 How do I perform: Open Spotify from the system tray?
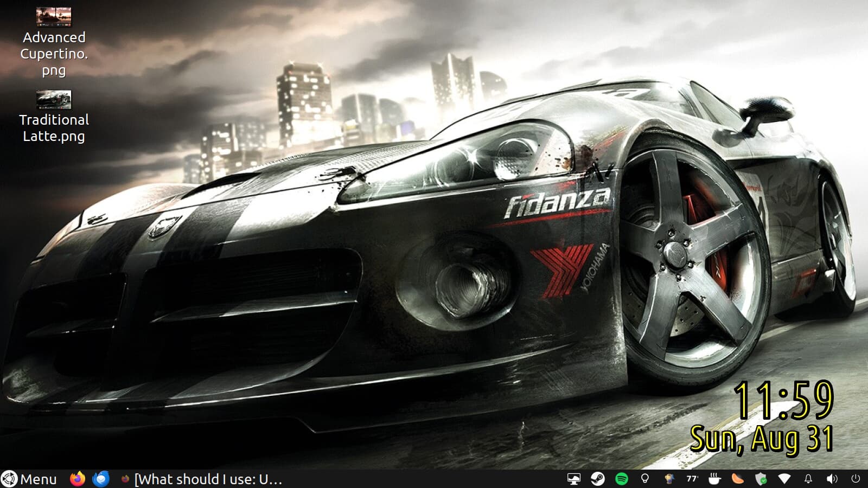(622, 479)
